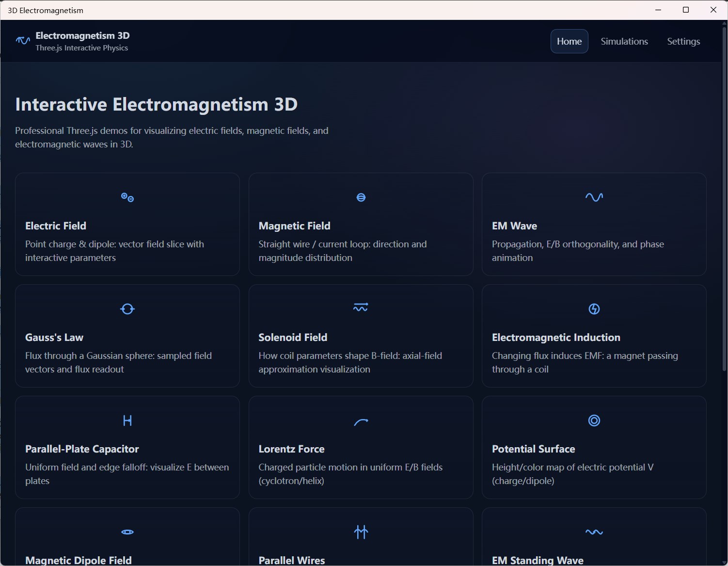Click the Magnetic Dipole Field icon

[x=127, y=532]
